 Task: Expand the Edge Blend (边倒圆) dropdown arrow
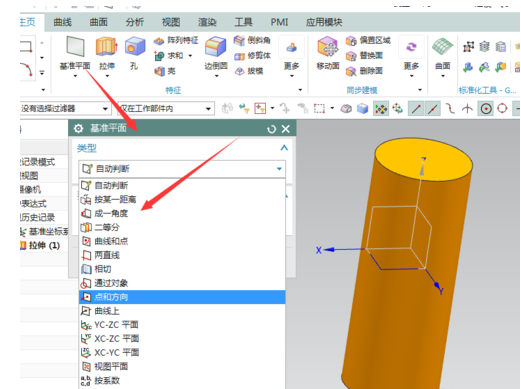point(216,76)
